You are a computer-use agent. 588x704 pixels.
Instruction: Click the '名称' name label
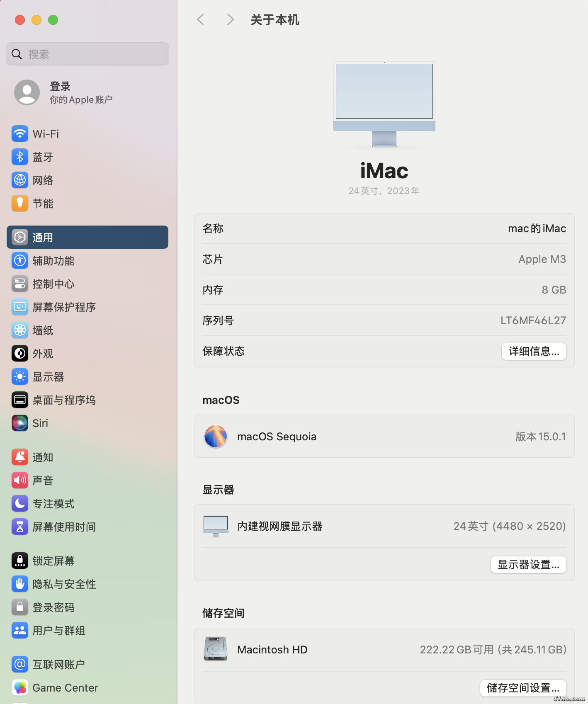click(x=213, y=228)
